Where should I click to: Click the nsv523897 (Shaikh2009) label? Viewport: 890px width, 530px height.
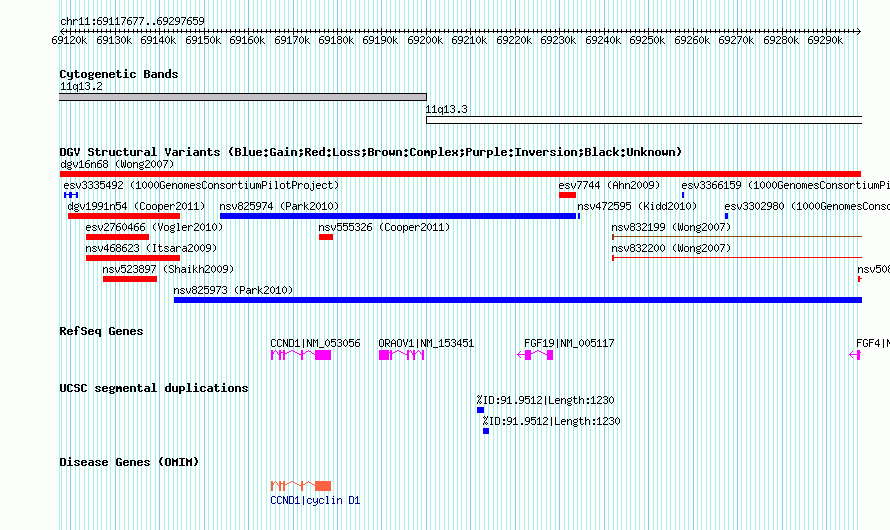pyautogui.click(x=168, y=269)
